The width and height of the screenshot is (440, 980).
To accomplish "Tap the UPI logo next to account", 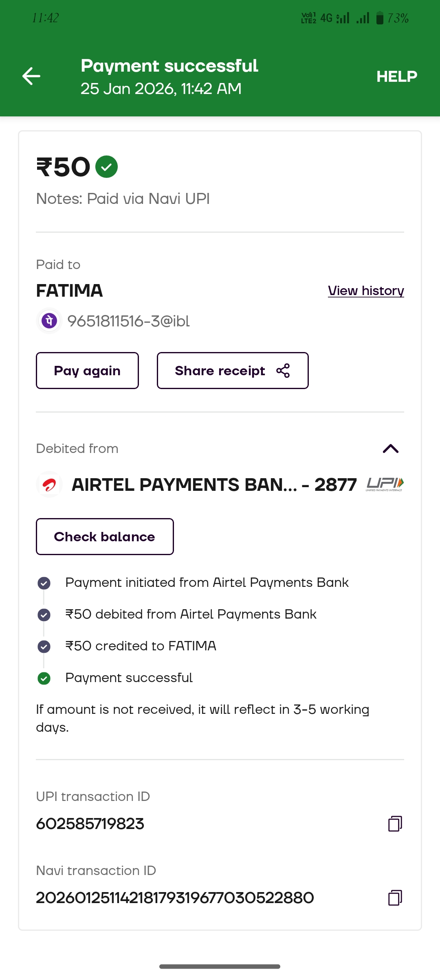I will (385, 484).
